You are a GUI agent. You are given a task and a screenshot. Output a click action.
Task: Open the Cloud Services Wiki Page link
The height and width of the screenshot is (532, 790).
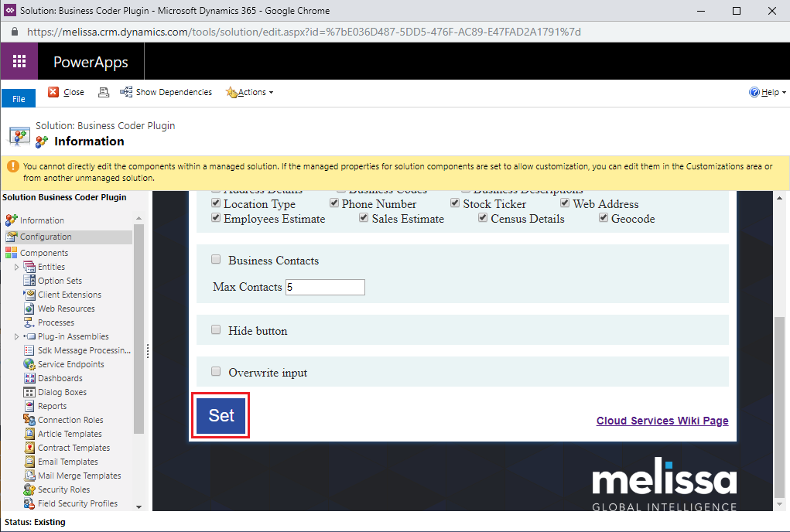point(662,421)
